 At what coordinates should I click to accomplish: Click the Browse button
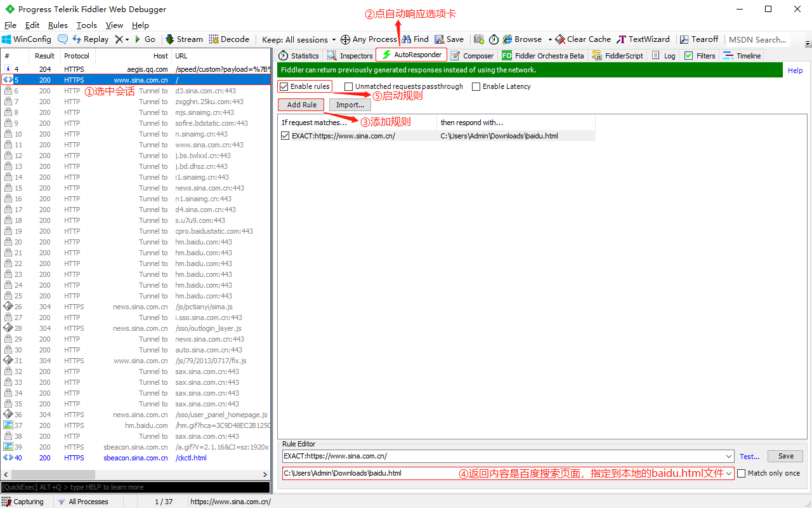pyautogui.click(x=523, y=39)
